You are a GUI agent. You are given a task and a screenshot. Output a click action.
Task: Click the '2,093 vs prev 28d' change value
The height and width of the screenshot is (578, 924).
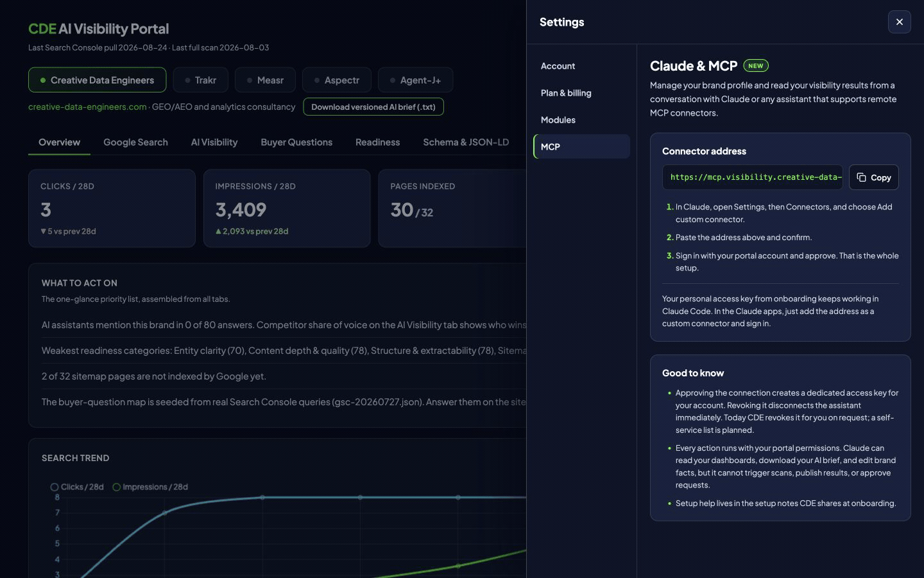(x=252, y=231)
